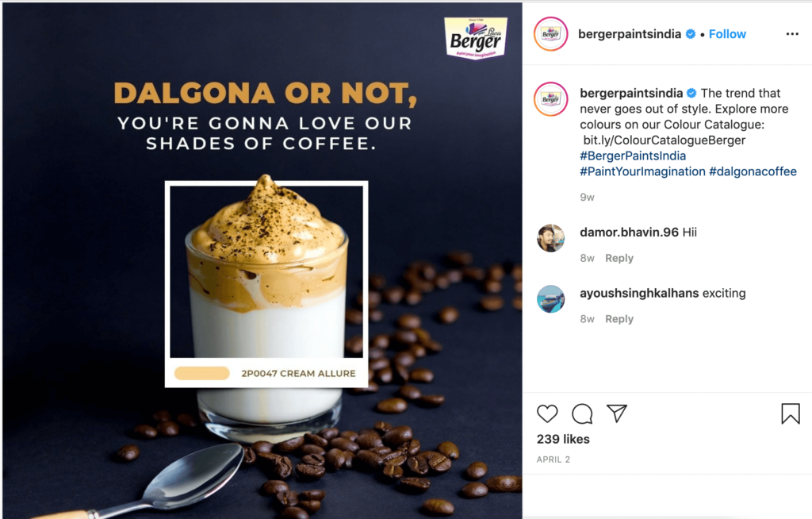Image resolution: width=812 pixels, height=519 pixels.
Task: Save the post with the bookmark icon
Action: point(791,413)
